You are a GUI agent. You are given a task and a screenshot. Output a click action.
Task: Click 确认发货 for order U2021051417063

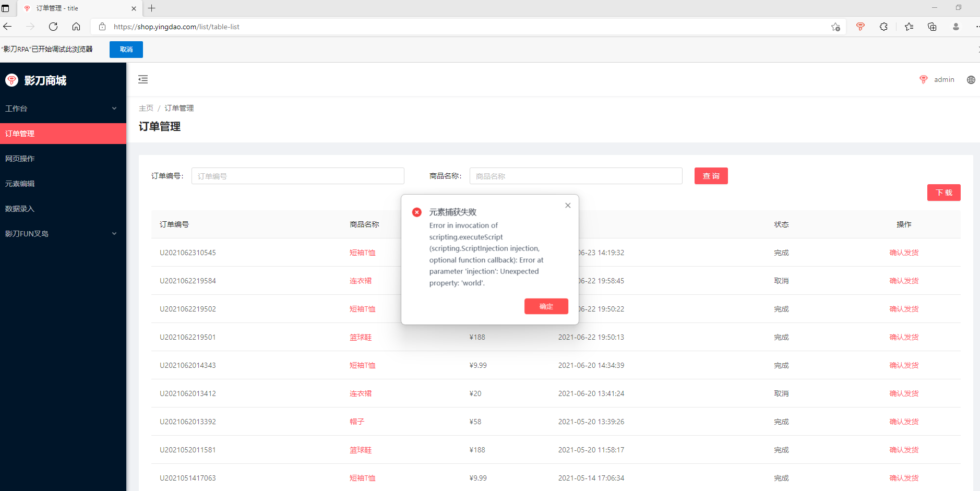pos(904,478)
